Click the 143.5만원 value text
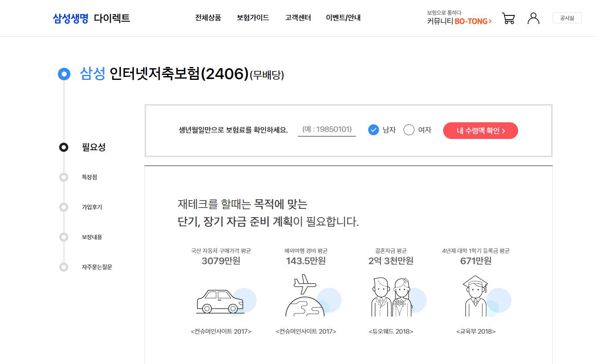The width and height of the screenshot is (596, 364). click(x=306, y=261)
